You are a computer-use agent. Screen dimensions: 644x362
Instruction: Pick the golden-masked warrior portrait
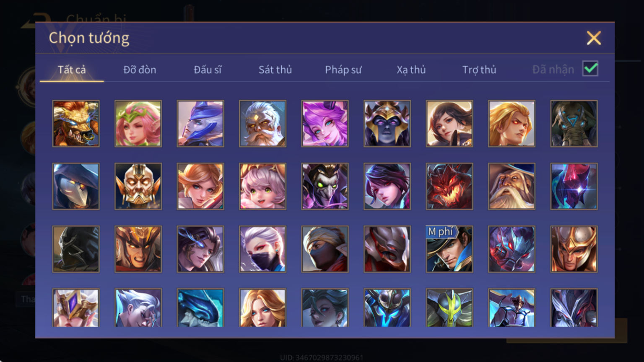[138, 186]
